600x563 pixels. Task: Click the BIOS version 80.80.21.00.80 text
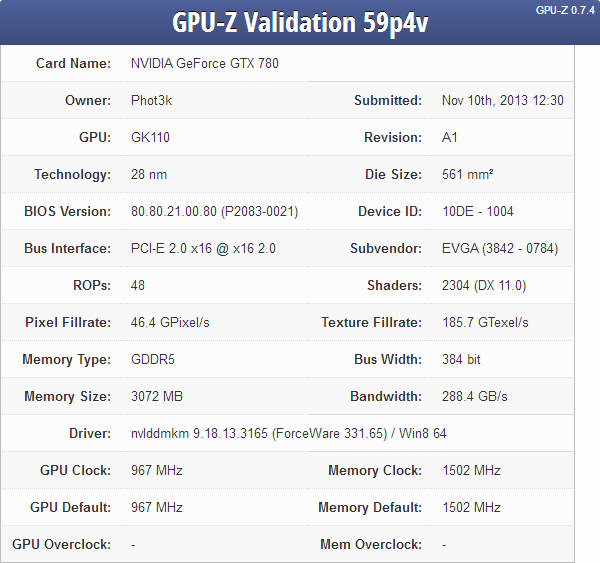click(214, 211)
